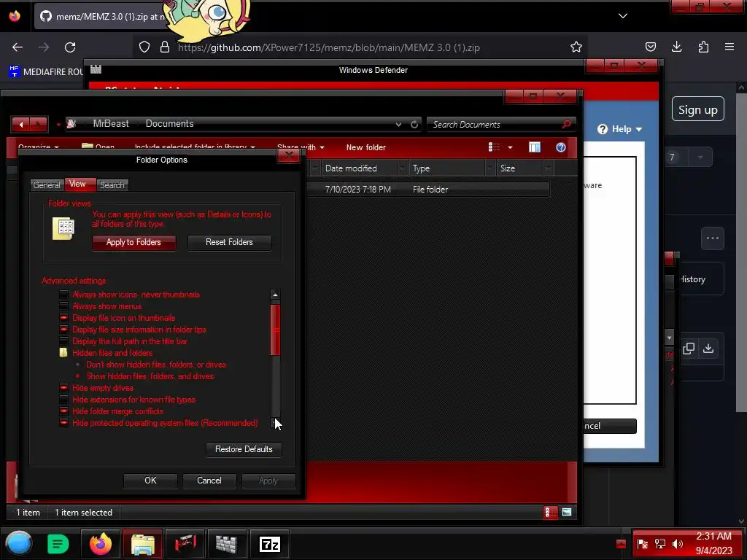Open 7-Zip from the taskbar
Viewport: 747px width, 560px height.
pyautogui.click(x=270, y=544)
